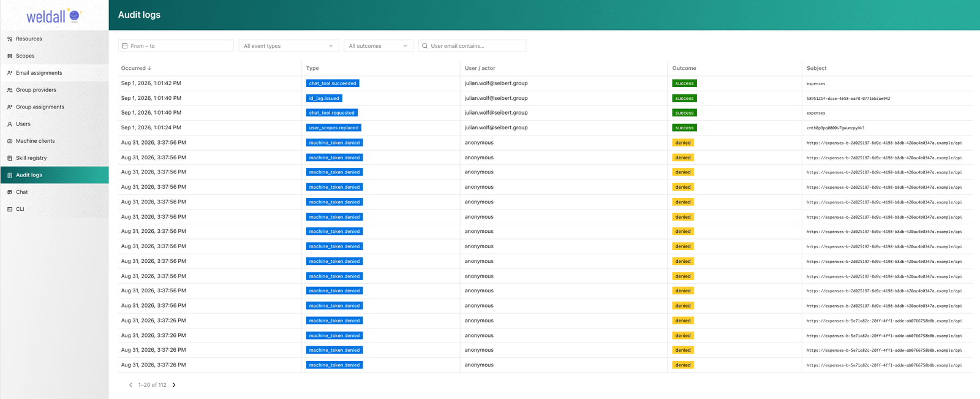Open Skill registry page

(55, 158)
